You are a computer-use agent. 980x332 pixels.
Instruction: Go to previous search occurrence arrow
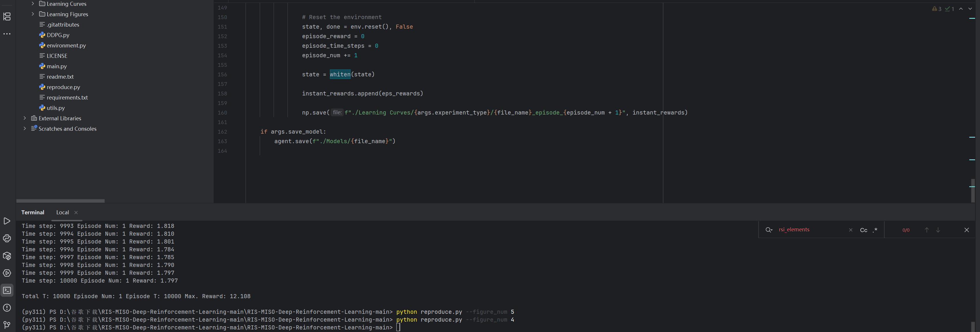pyautogui.click(x=927, y=230)
